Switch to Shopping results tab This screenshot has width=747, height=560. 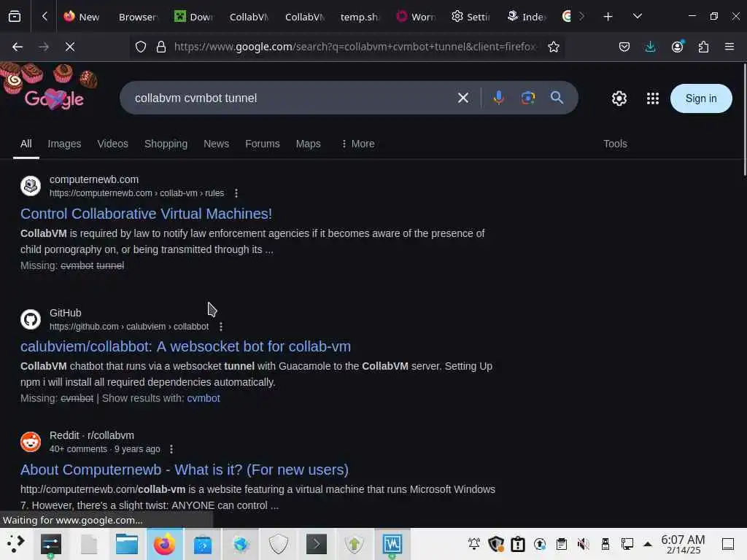[x=166, y=144]
